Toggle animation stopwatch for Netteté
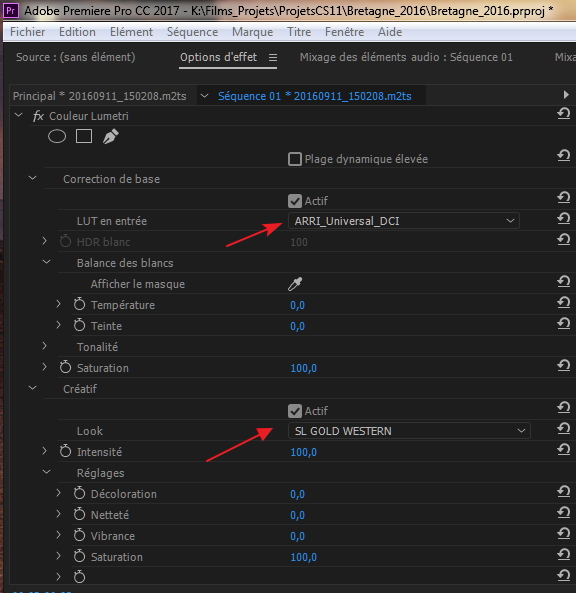The image size is (576, 593). click(79, 514)
